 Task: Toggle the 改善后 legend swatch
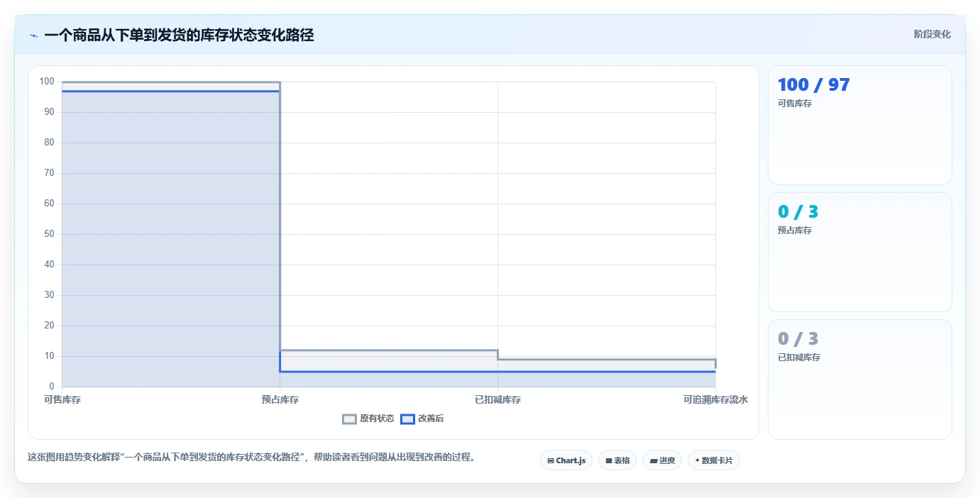coord(407,419)
